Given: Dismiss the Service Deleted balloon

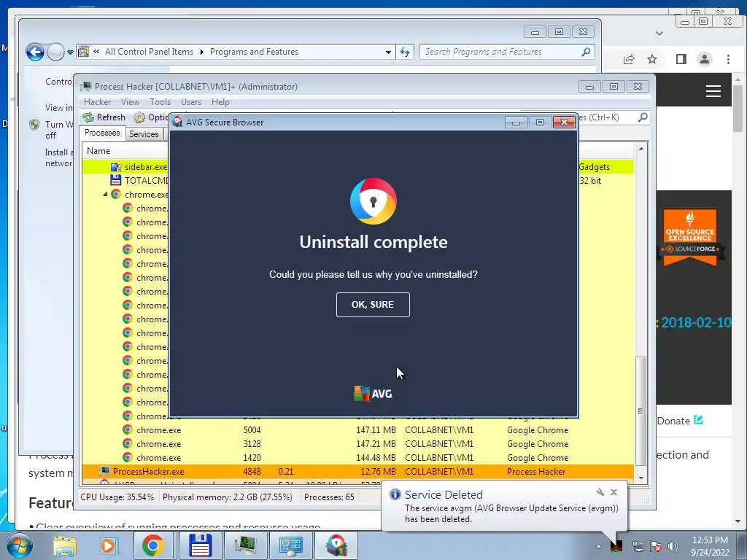Looking at the screenshot, I should pyautogui.click(x=614, y=492).
